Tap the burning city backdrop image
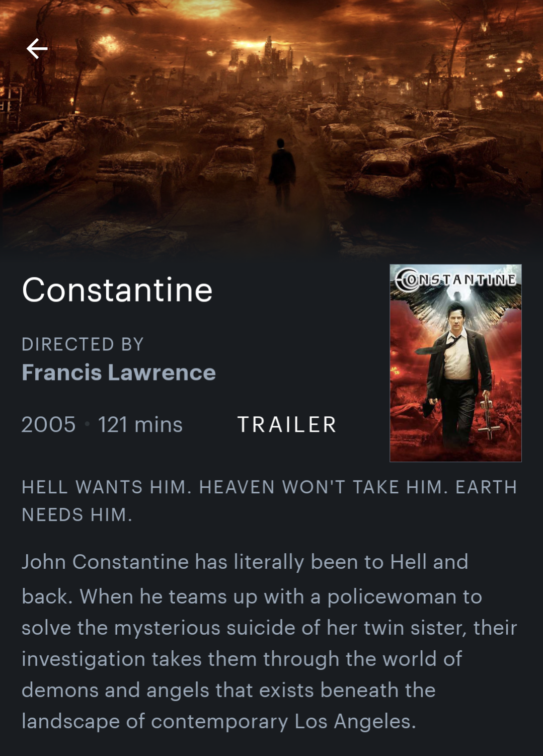543x756 pixels. pyautogui.click(x=271, y=126)
